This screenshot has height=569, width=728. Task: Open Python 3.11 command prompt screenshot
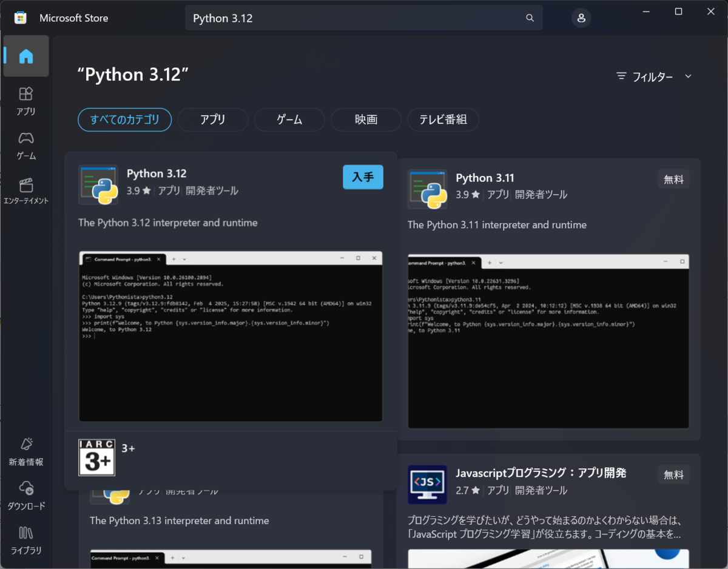[x=548, y=341]
